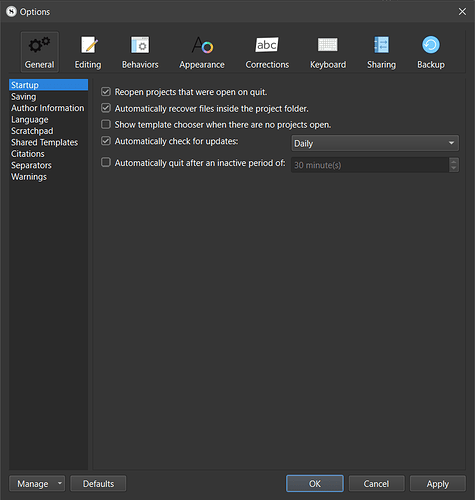Screen dimensions: 475x500
Task: Open the Keyboard shortcuts icon
Action: pos(328,44)
